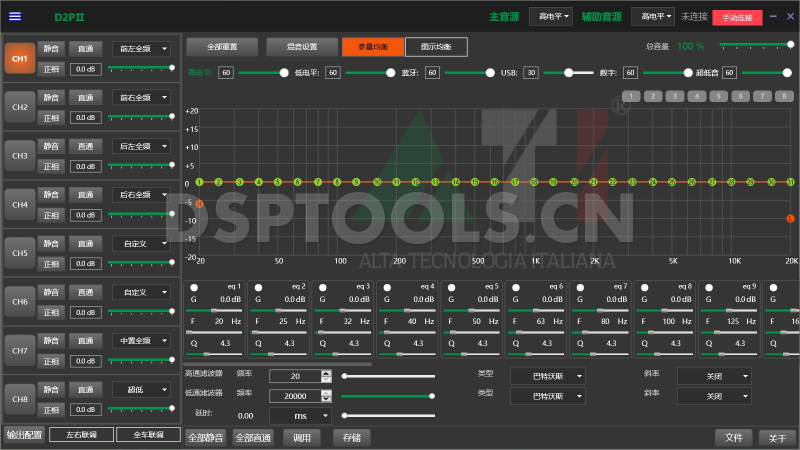Select channel CH8

tap(20, 399)
